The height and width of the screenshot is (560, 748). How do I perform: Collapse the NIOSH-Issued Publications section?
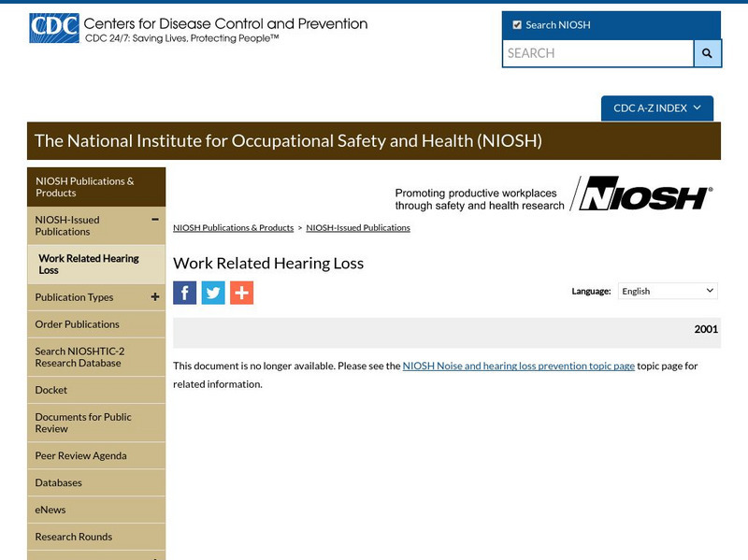point(155,220)
